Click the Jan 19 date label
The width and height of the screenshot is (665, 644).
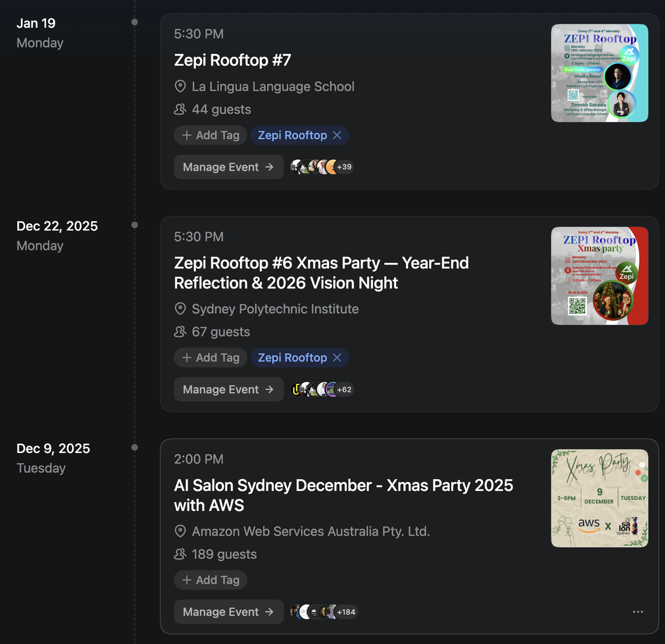36,24
